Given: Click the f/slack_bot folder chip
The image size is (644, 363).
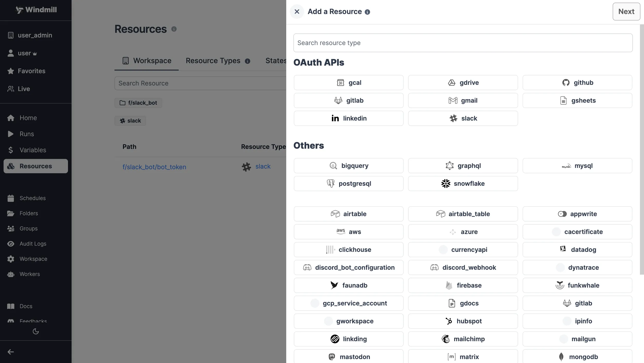Looking at the screenshot, I should tap(138, 103).
